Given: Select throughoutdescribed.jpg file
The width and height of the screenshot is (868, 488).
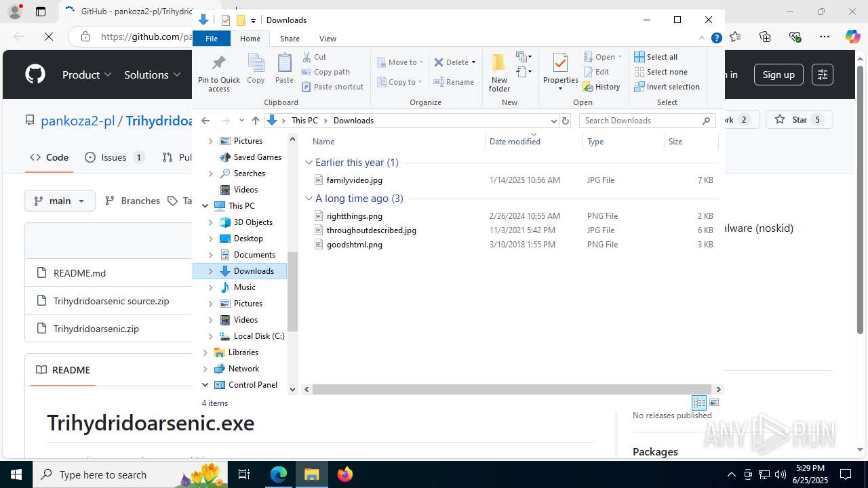Looking at the screenshot, I should click(371, 230).
